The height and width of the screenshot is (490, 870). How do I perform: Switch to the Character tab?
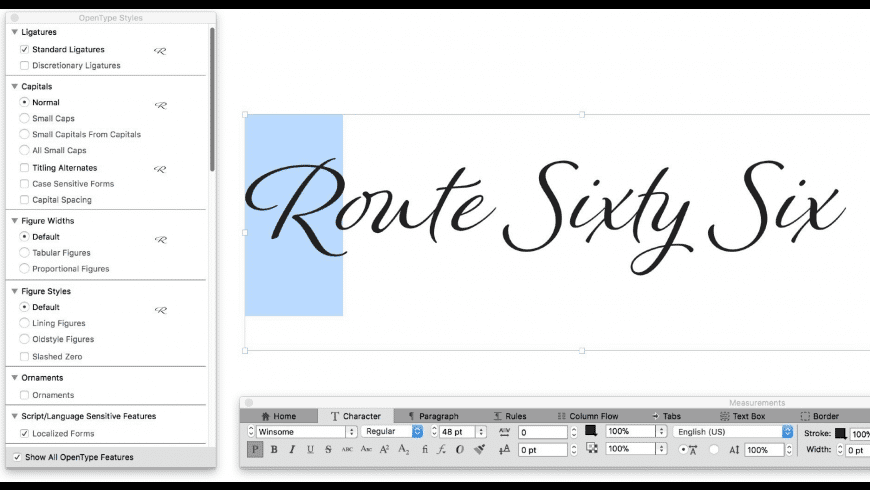pos(356,416)
